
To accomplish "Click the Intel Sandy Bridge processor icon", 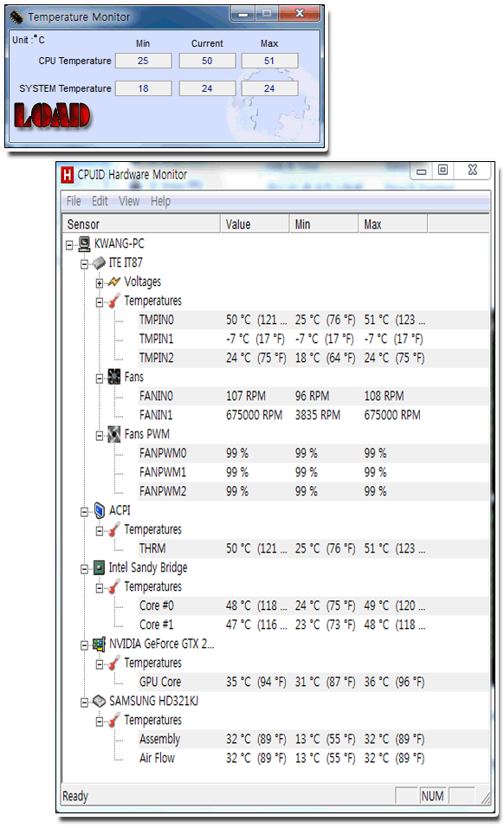I will point(100,567).
